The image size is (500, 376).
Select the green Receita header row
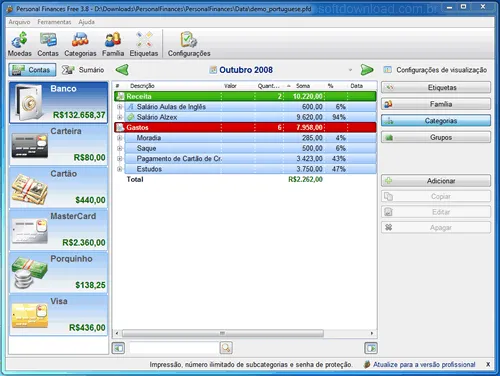pyautogui.click(x=245, y=96)
